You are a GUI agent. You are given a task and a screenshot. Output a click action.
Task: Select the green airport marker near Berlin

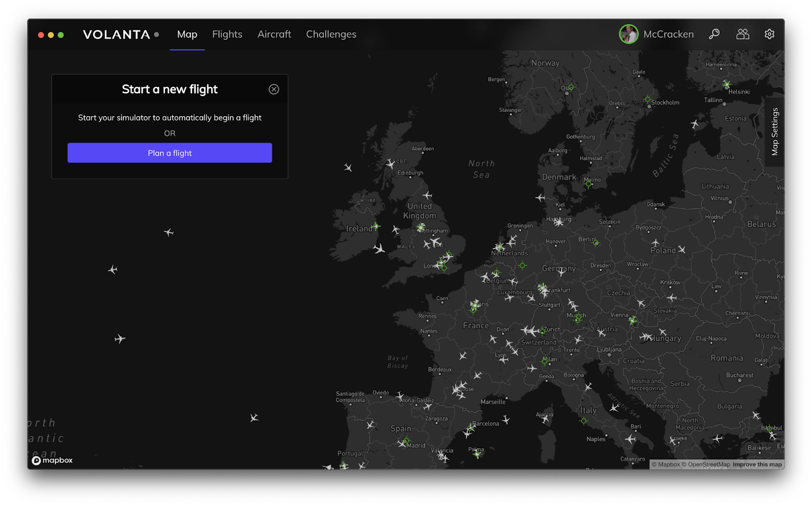click(596, 243)
